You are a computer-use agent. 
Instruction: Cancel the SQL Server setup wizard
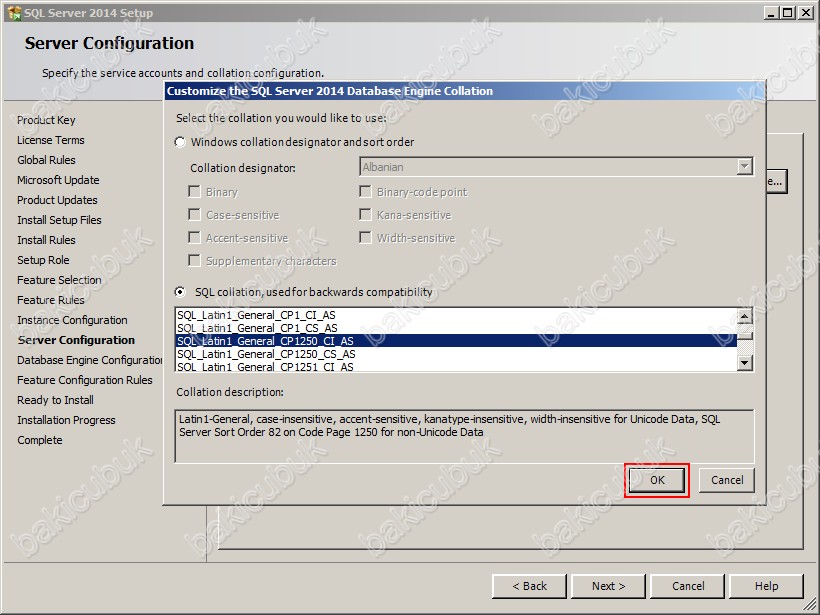(x=688, y=586)
